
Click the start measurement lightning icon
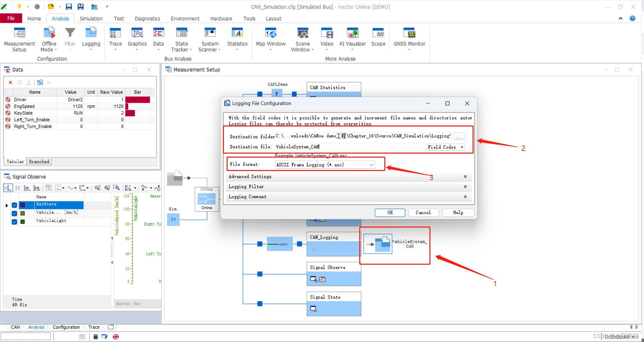click(19, 7)
